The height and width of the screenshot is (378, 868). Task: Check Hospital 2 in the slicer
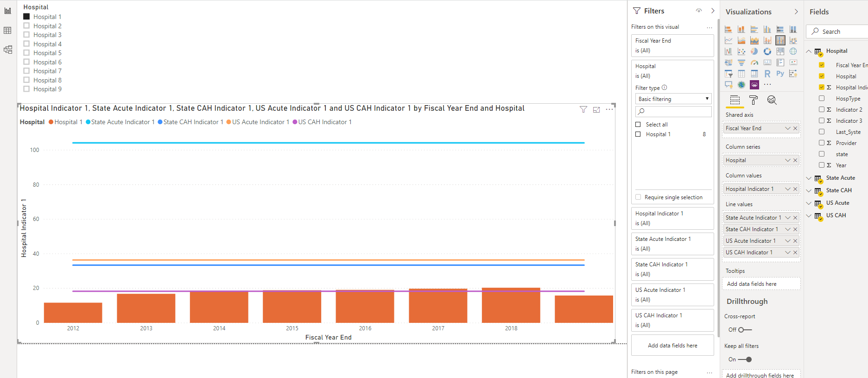26,25
